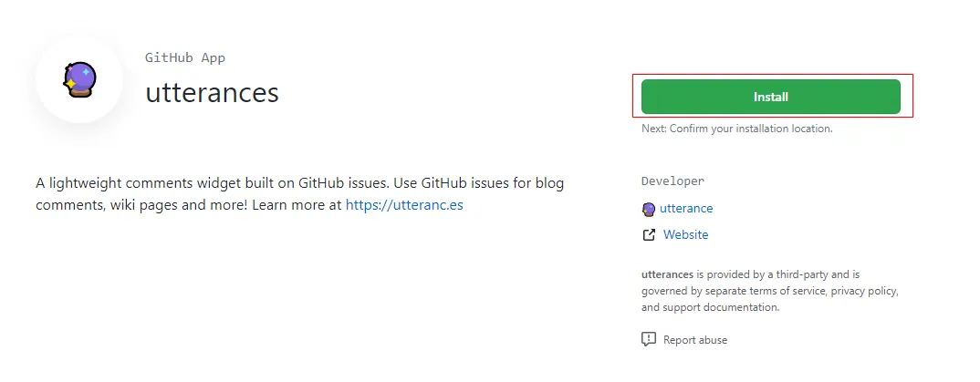The width and height of the screenshot is (980, 382).
Task: Click the utterance developer avatar icon
Action: click(x=649, y=209)
